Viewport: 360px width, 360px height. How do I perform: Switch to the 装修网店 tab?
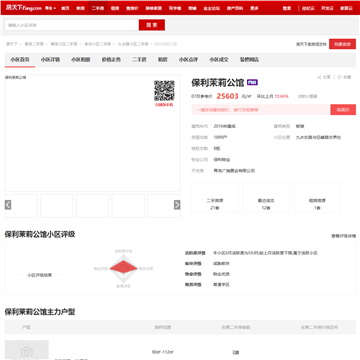(249, 60)
